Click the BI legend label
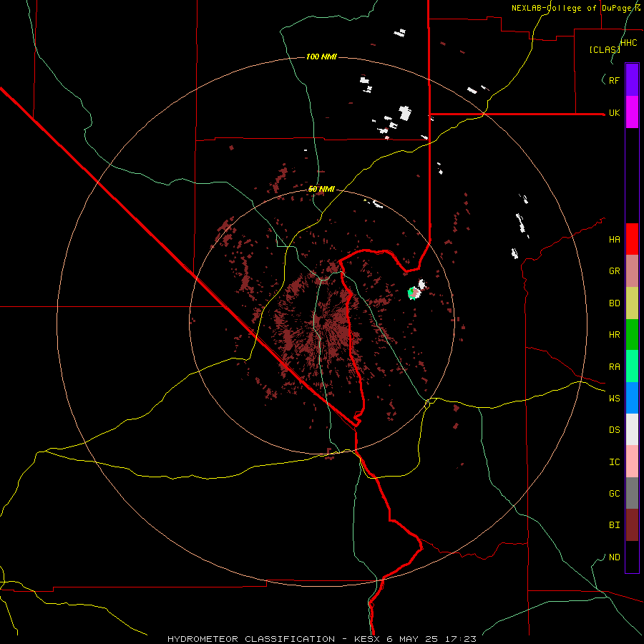 point(615,525)
